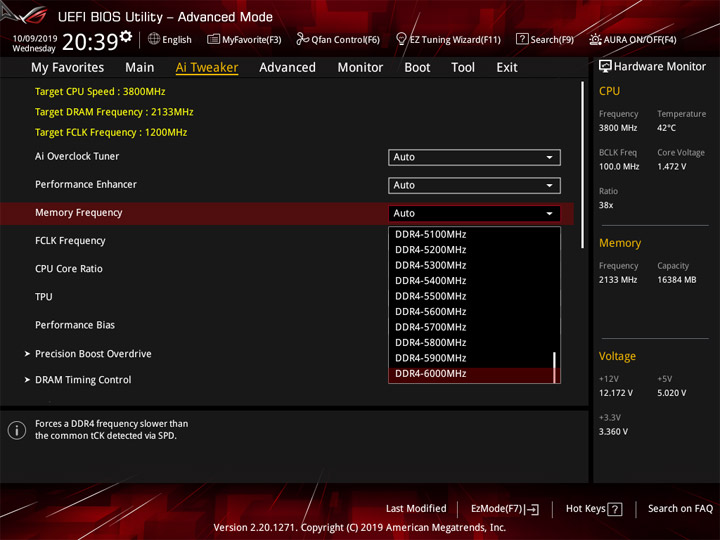Click the Ai Overclock Tuner label
The width and height of the screenshot is (720, 540).
77,157
